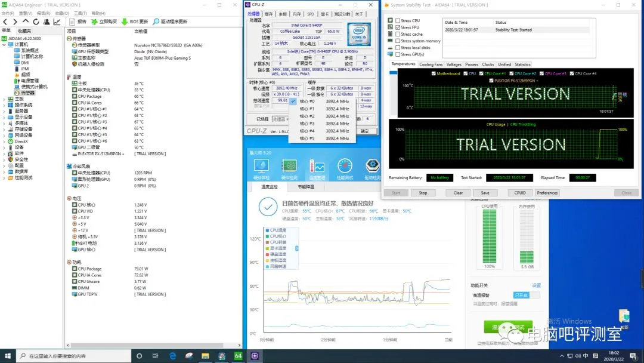Open the graph chart icon in AIDA64 toolbar

(x=57, y=21)
